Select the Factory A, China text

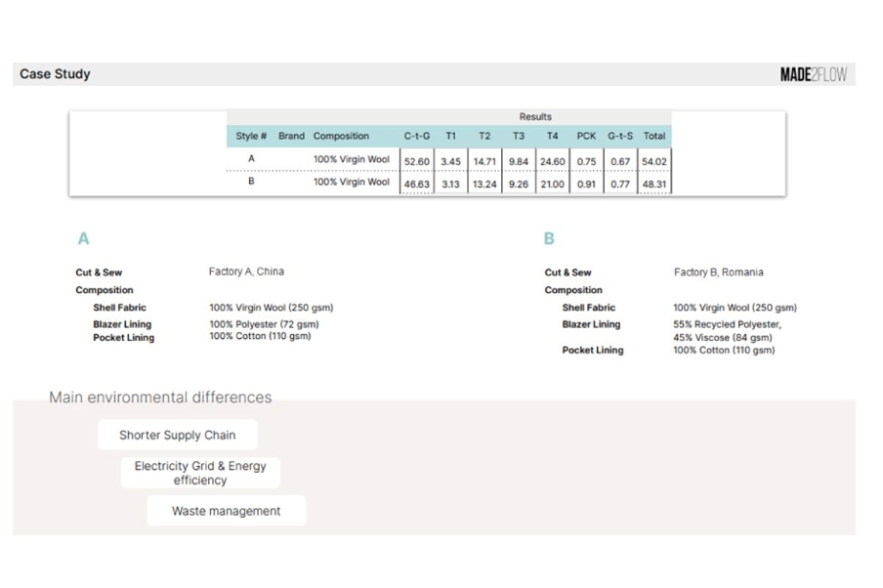[x=246, y=272]
